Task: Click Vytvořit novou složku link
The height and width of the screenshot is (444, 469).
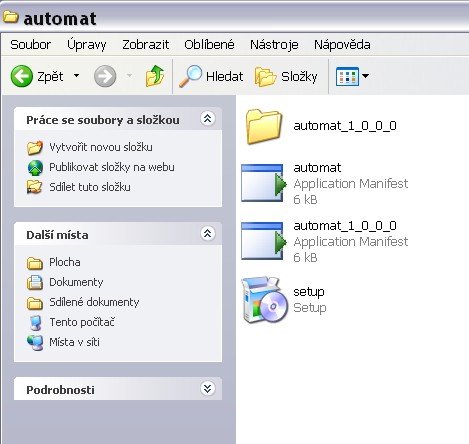Action: [101, 147]
